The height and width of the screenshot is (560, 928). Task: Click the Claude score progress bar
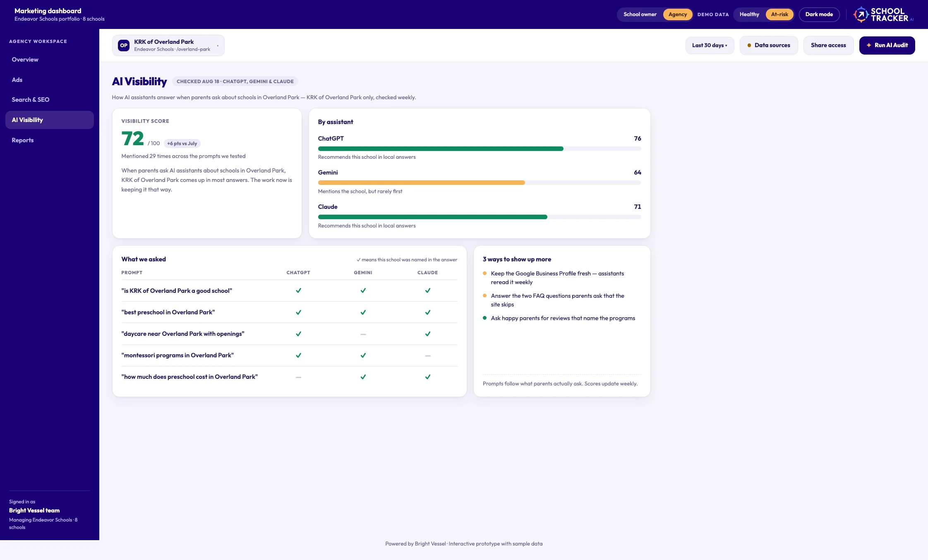click(x=480, y=217)
